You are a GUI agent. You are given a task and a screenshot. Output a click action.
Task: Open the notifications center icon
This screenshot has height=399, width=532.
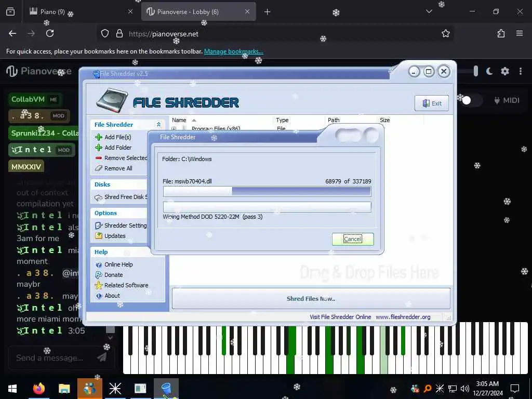[x=515, y=389]
